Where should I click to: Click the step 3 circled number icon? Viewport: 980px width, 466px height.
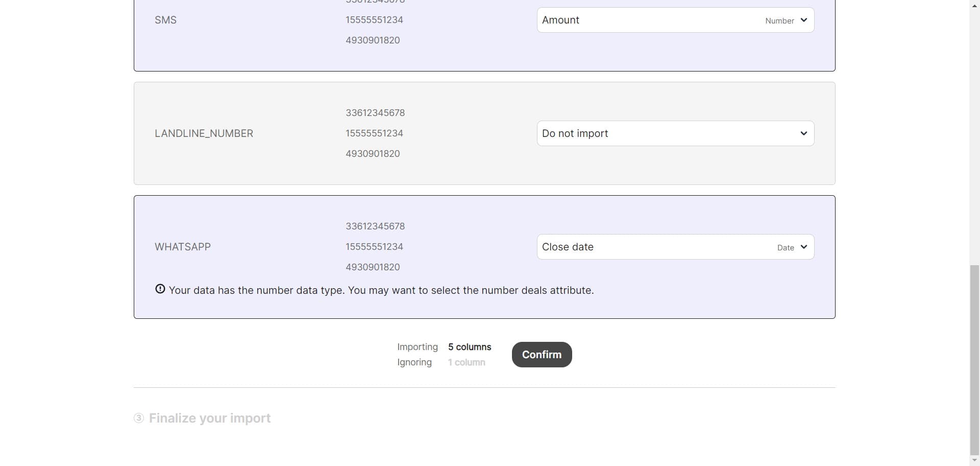[x=138, y=418]
